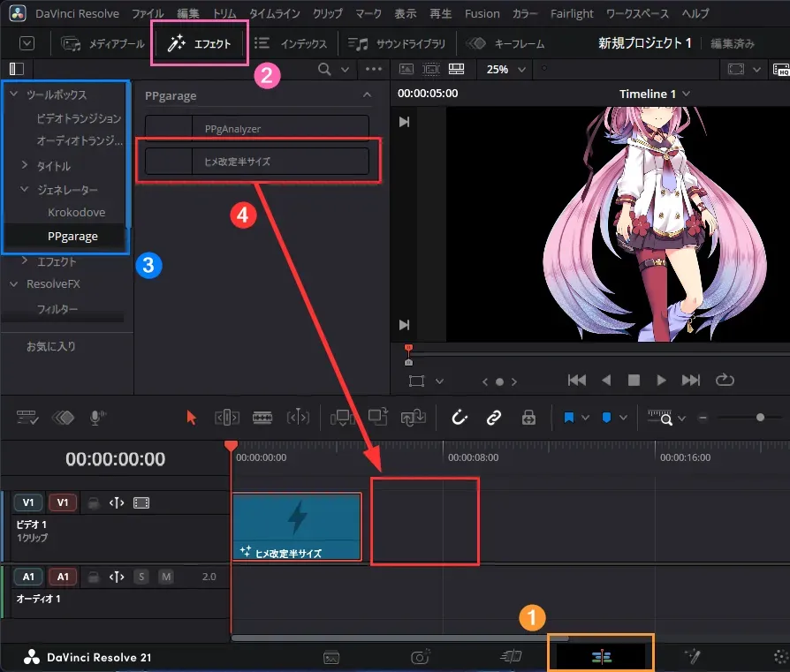Mute the A1 audio track

166,577
